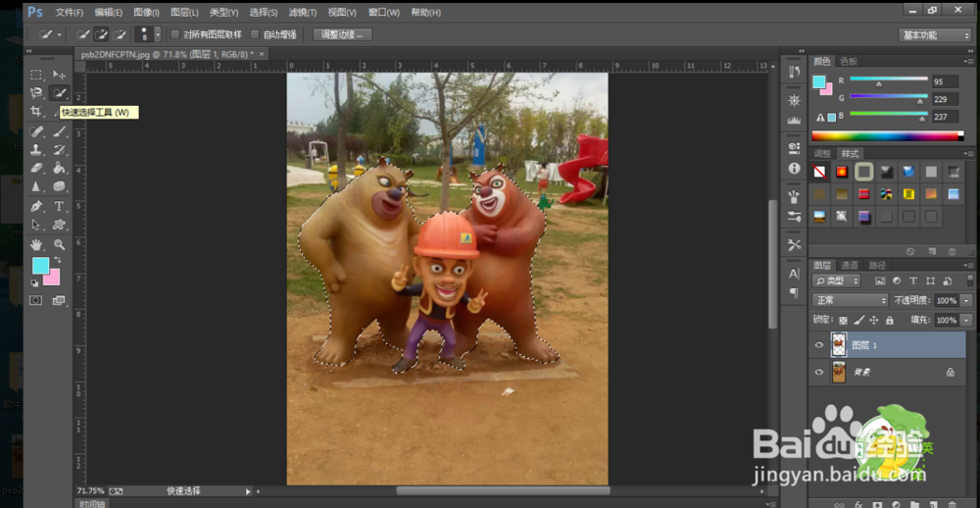
Task: Hide the 背景 layer visibility eye
Action: point(818,372)
